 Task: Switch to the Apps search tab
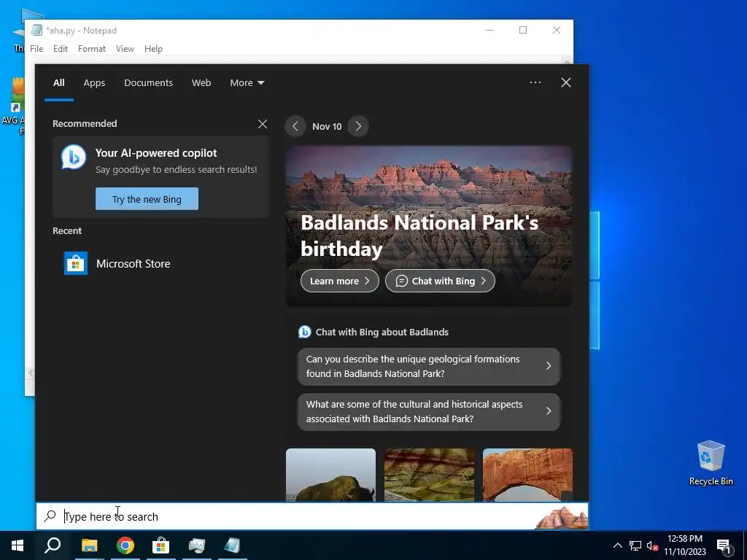point(94,83)
